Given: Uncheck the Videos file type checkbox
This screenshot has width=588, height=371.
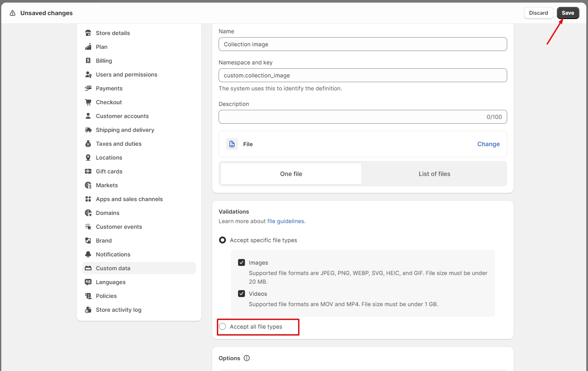Looking at the screenshot, I should (x=242, y=294).
